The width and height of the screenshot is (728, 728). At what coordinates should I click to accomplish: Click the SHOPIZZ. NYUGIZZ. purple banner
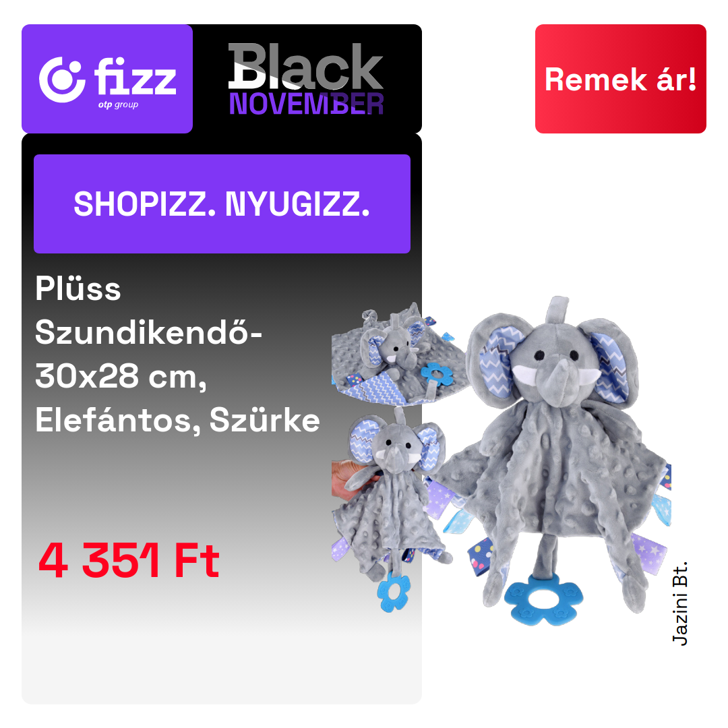[222, 204]
